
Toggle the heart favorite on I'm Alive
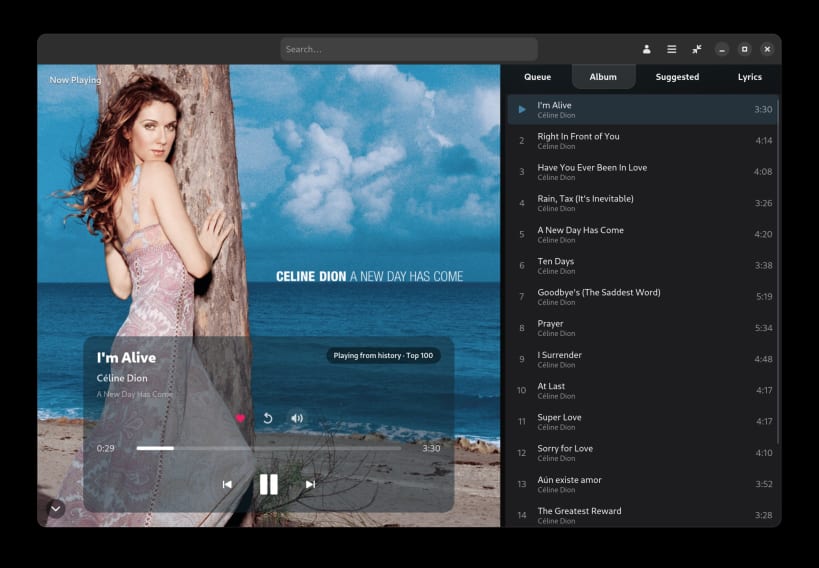click(240, 418)
